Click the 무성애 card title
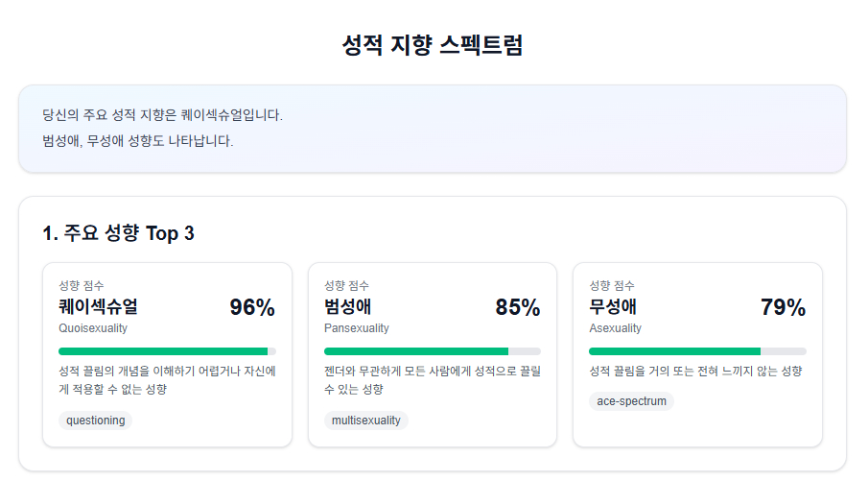Viewport: 868px width, 481px height. pyautogui.click(x=612, y=307)
